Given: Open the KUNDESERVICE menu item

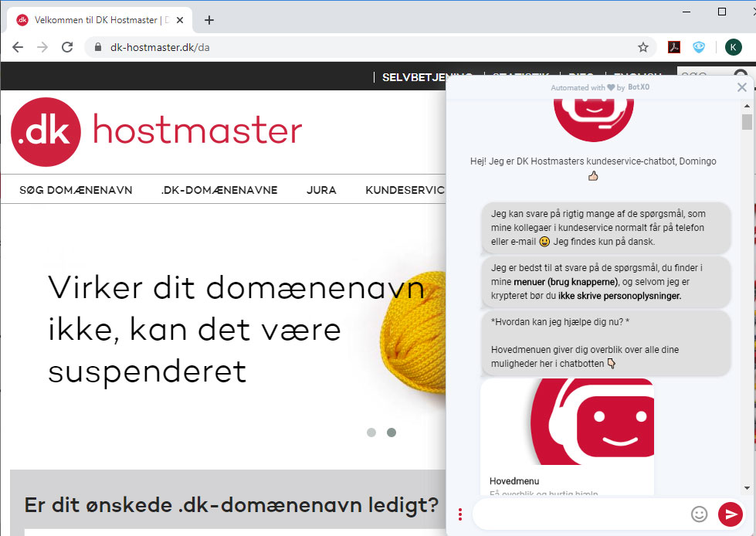Looking at the screenshot, I should tap(405, 190).
